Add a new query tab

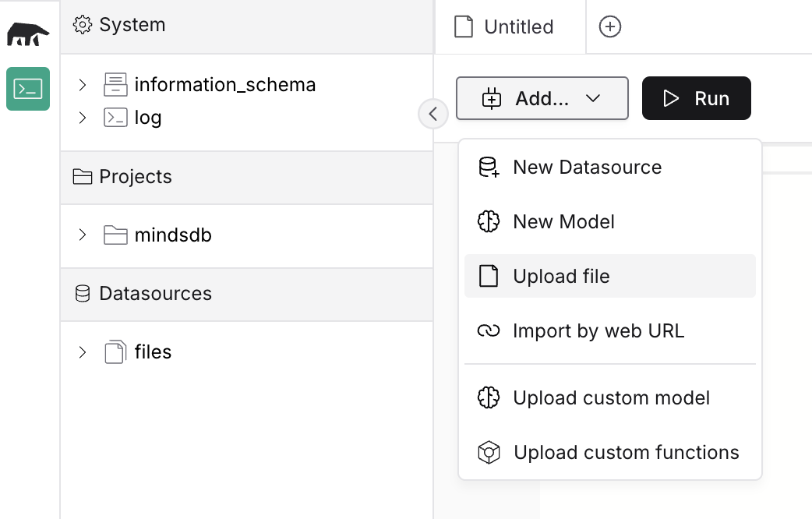point(609,27)
